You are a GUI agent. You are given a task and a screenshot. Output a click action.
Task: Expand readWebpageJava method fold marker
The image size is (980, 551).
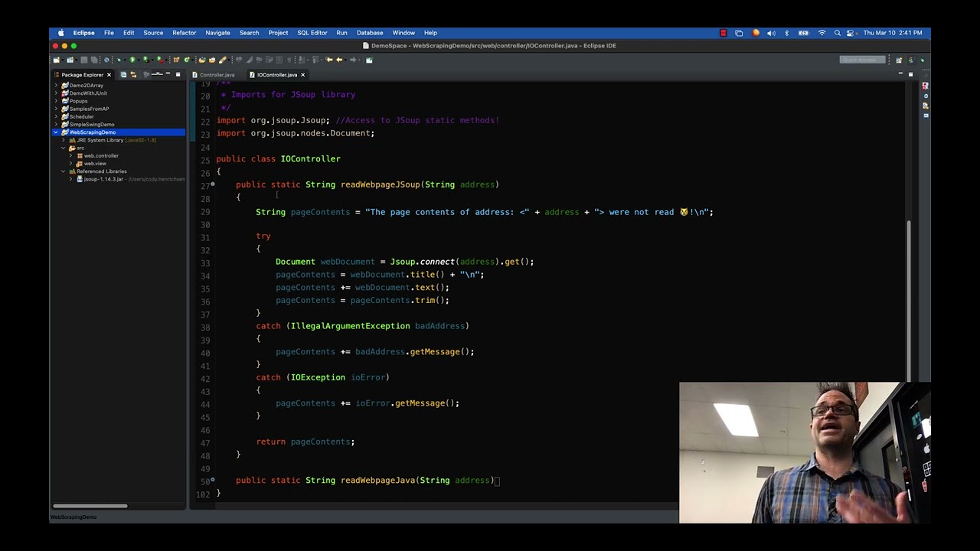point(213,481)
